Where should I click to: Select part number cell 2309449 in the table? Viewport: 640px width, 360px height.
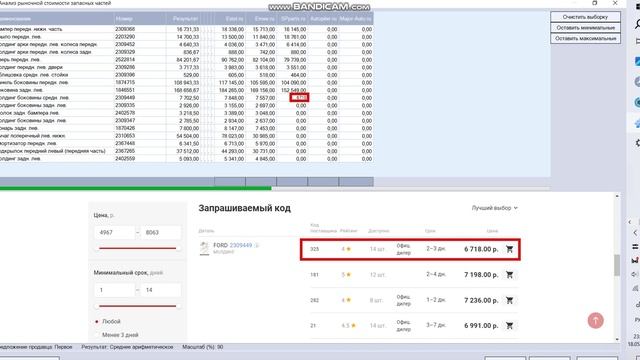point(140,98)
